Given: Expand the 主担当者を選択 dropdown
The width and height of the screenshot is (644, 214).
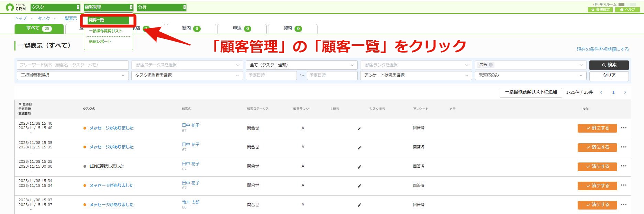Looking at the screenshot, I should (x=73, y=75).
